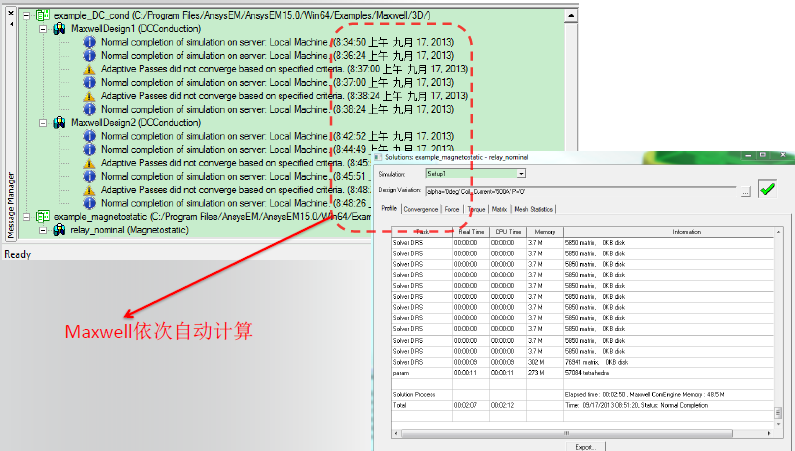Collapse the relay_nominal design node

point(43,230)
